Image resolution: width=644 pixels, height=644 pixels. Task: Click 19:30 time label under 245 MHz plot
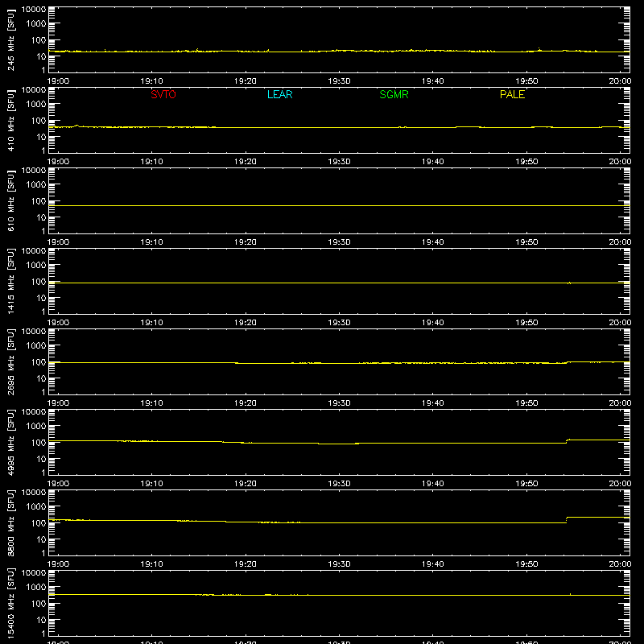(339, 81)
